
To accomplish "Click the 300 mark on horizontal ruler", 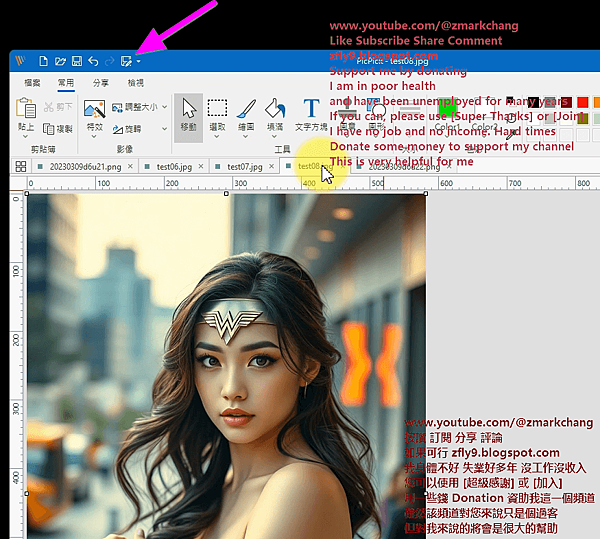I will coord(240,183).
